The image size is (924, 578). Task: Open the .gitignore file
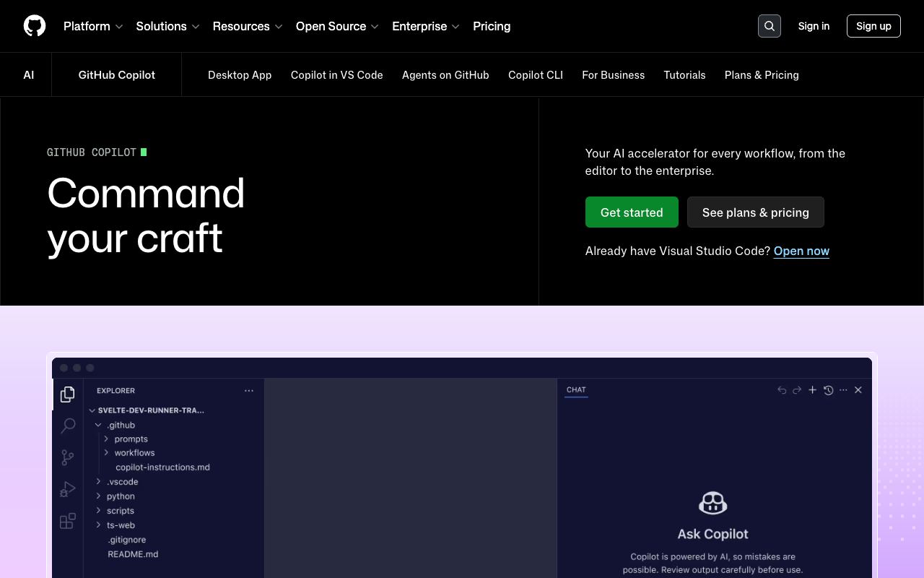127,540
